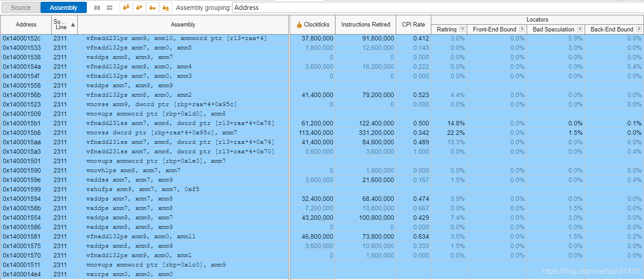
Task: Sort by the Assembly column header
Action: click(183, 25)
